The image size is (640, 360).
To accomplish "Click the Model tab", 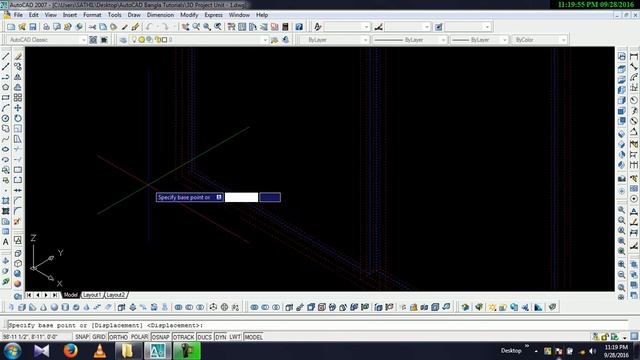I will pos(70,295).
